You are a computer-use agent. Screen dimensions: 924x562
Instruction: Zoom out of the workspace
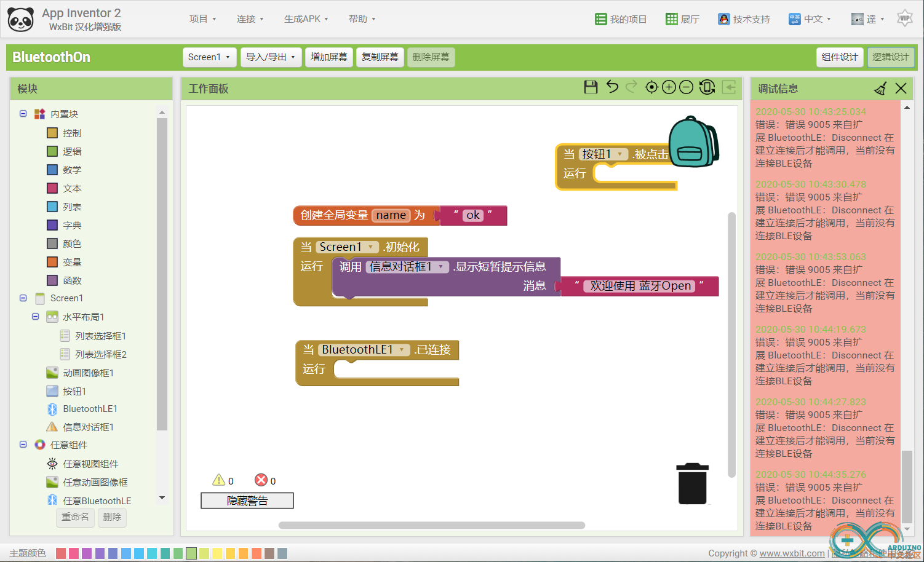[x=687, y=87]
